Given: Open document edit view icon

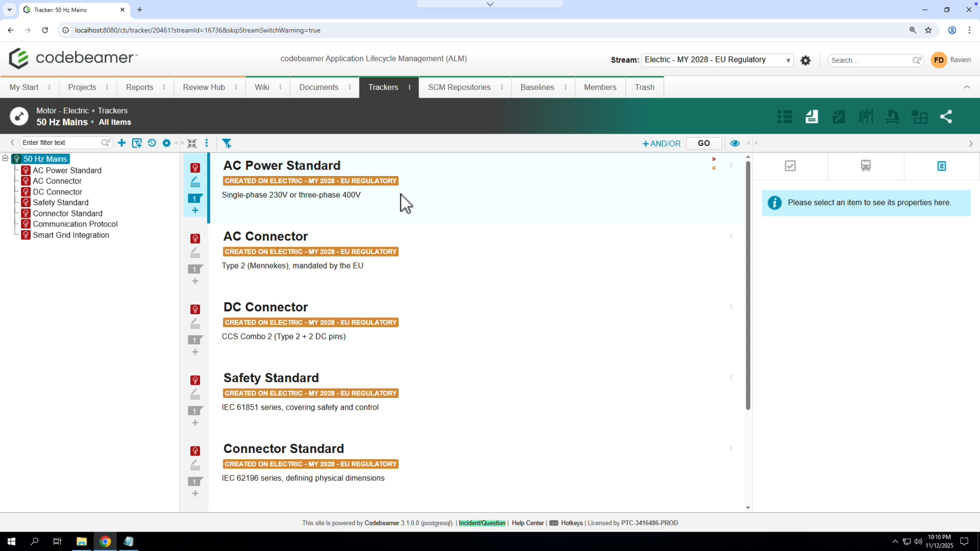Looking at the screenshot, I should (x=839, y=117).
